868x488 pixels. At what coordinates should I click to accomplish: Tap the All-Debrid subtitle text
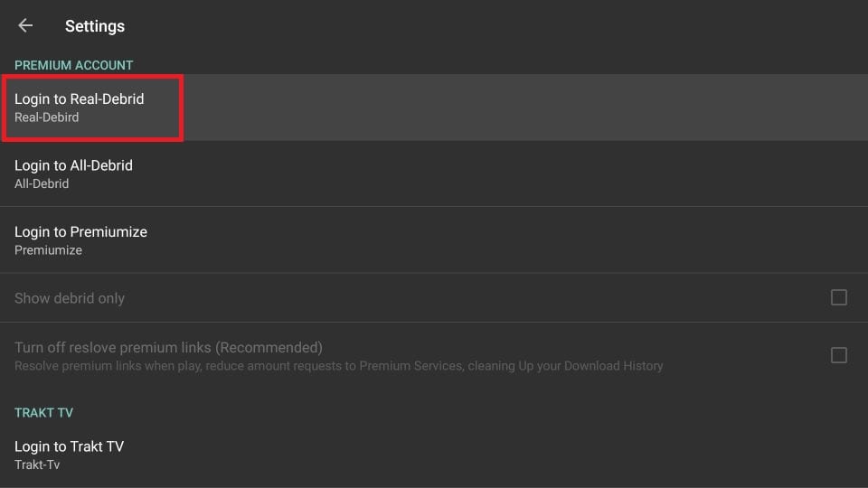click(x=42, y=183)
